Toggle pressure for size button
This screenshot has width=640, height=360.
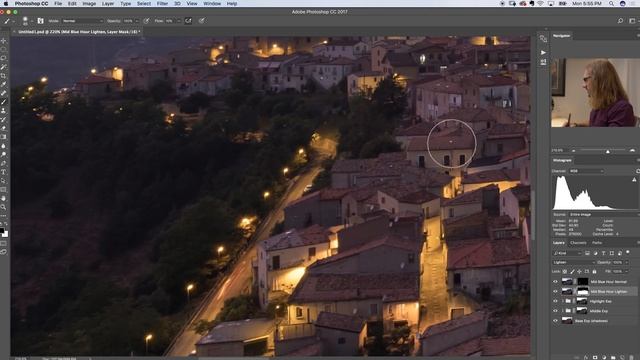[202, 20]
